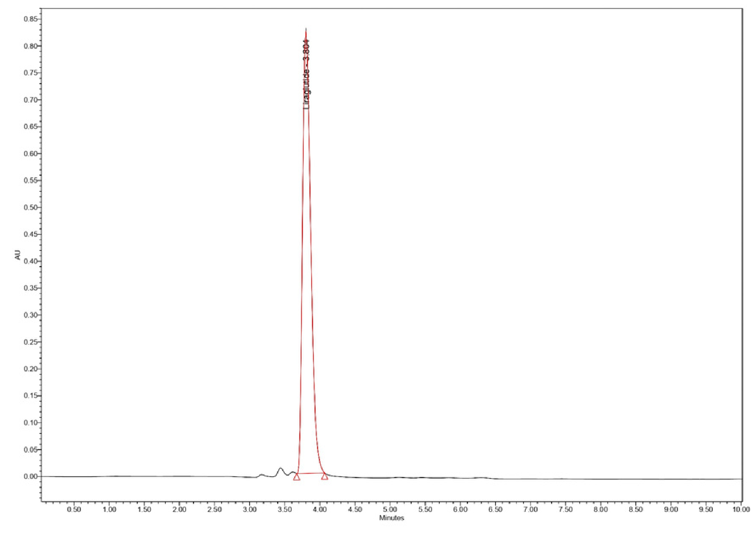Viewport: 756px width, 534px height.
Task: Click the 6.50 minutes tick label
Action: coord(495,509)
